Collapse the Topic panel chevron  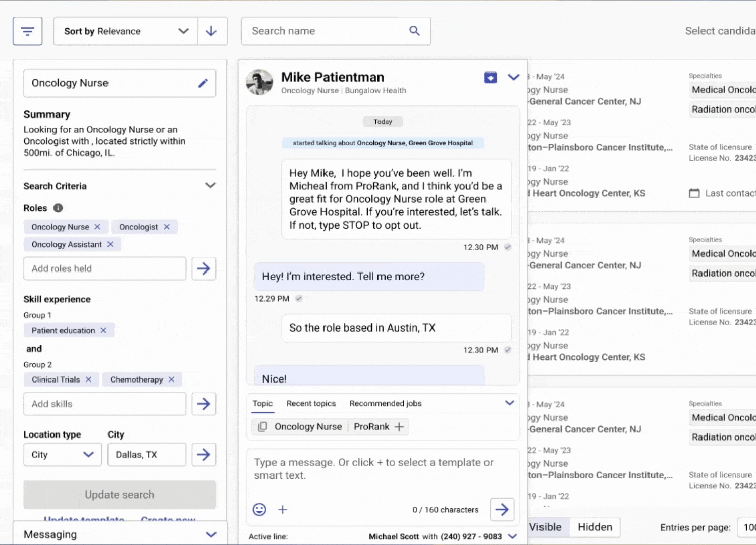click(510, 403)
